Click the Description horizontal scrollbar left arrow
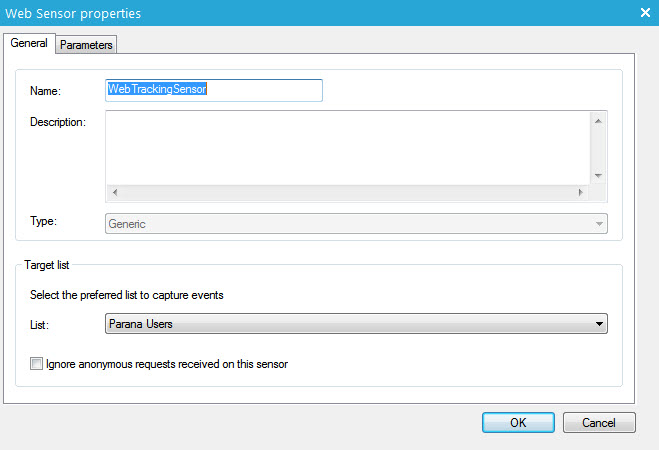 pyautogui.click(x=114, y=192)
